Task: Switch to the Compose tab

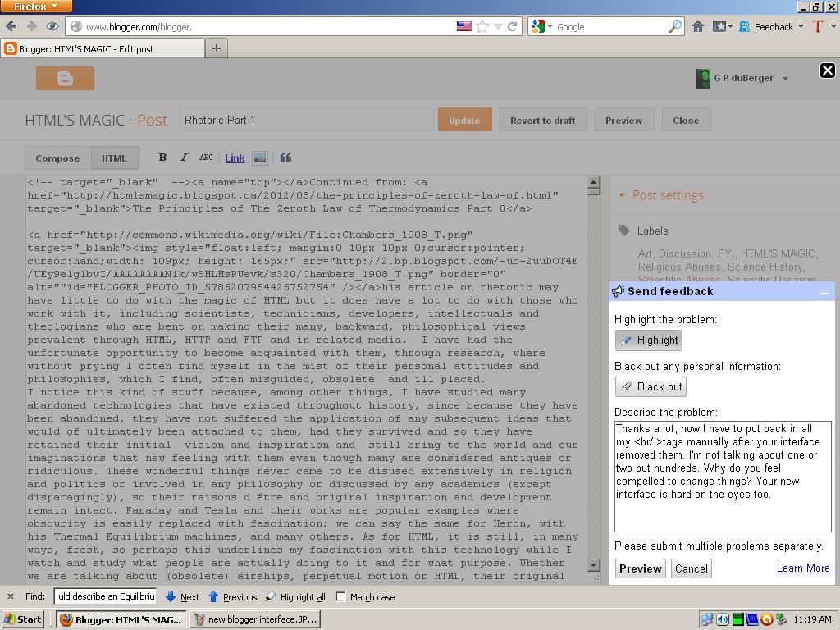Action: click(57, 157)
